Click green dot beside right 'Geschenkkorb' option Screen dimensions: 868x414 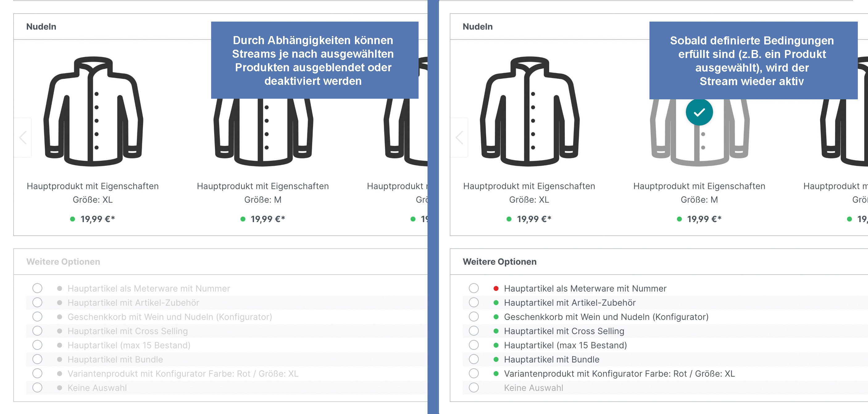pos(496,317)
